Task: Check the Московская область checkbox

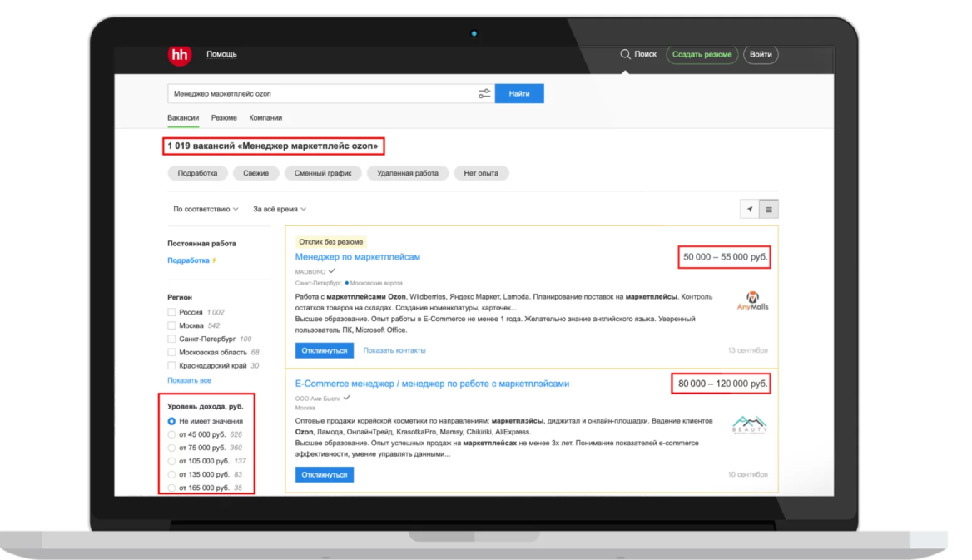Action: click(x=171, y=352)
